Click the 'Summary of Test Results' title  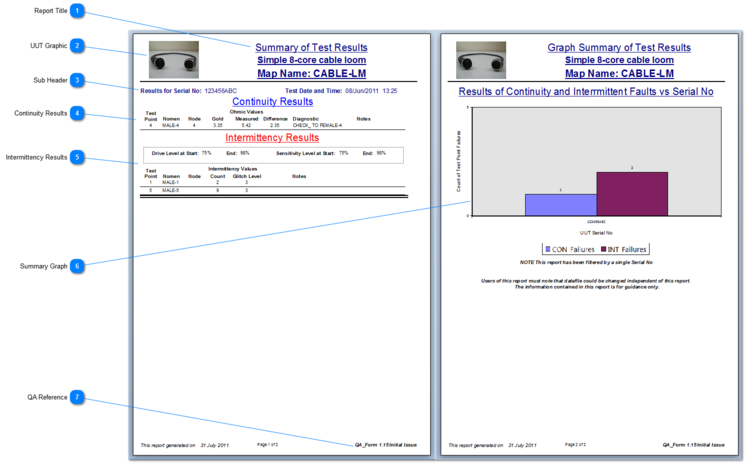(311, 47)
